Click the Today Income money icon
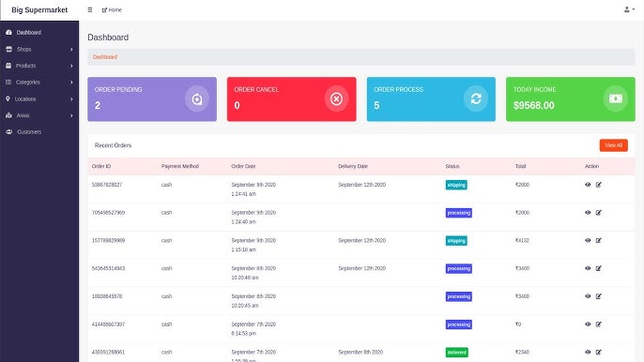 click(x=615, y=98)
